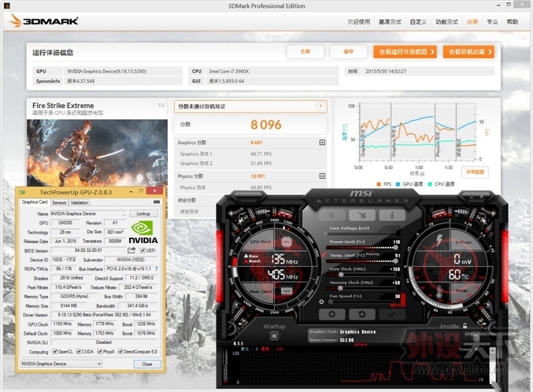Open Afterburner settings gear button
This screenshot has width=533, height=392.
(x=332, y=314)
